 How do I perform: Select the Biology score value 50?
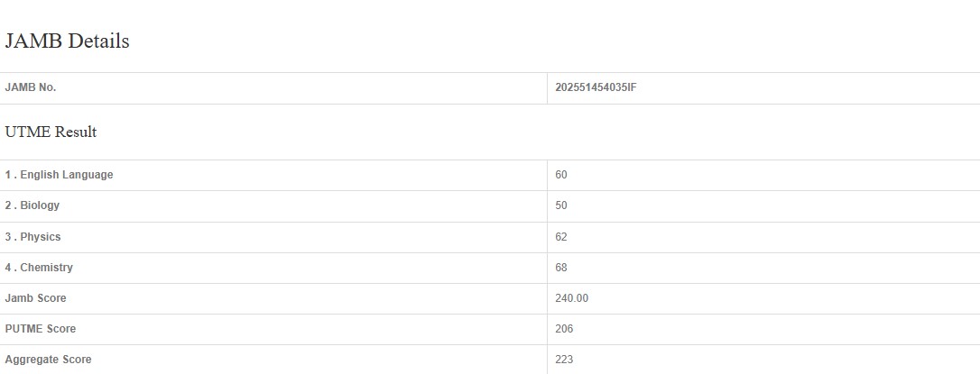click(x=561, y=205)
